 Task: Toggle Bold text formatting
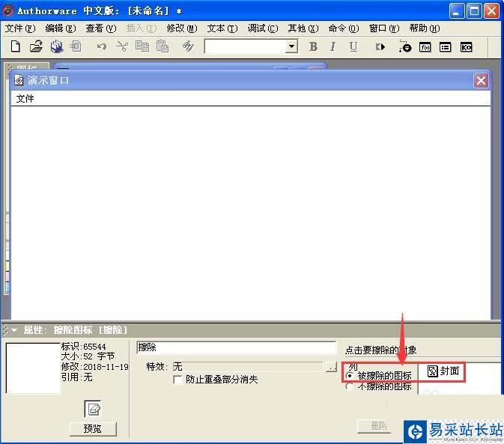[313, 47]
